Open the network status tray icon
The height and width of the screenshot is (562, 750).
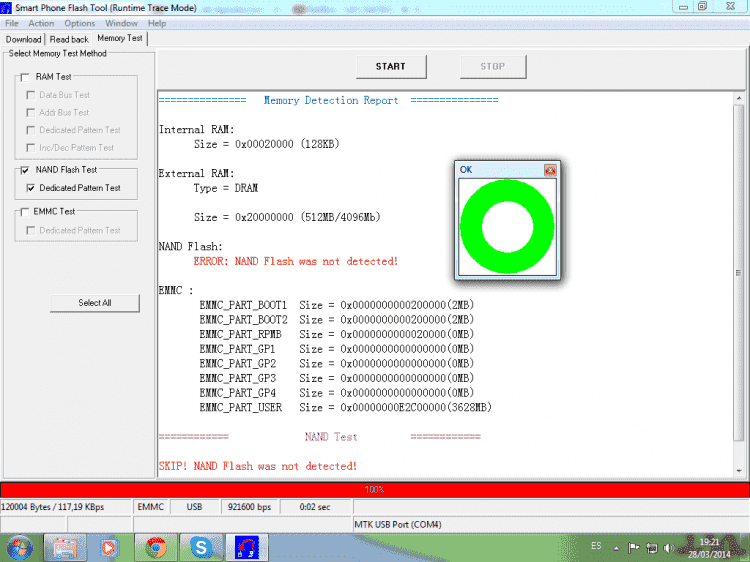point(651,548)
